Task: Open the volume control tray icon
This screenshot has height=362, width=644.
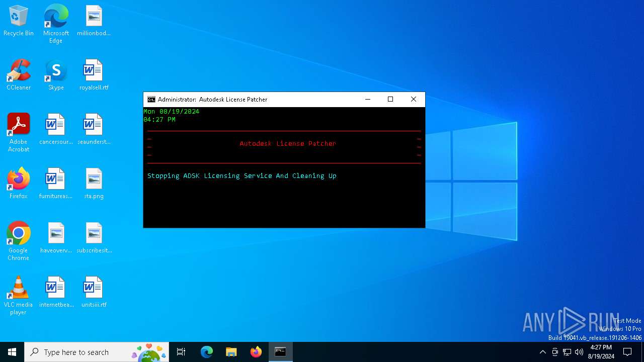Action: [579, 352]
